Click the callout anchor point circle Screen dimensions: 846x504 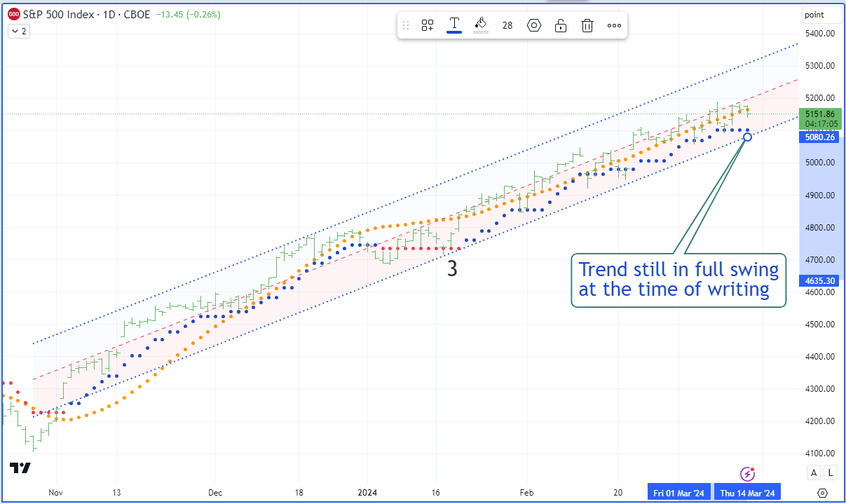[748, 137]
